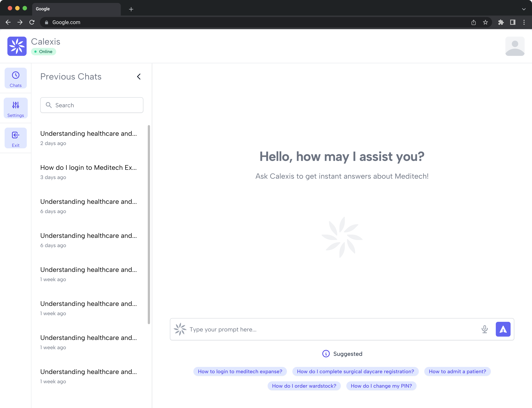Click the browser extensions puzzle icon
The height and width of the screenshot is (408, 532).
pyautogui.click(x=501, y=22)
